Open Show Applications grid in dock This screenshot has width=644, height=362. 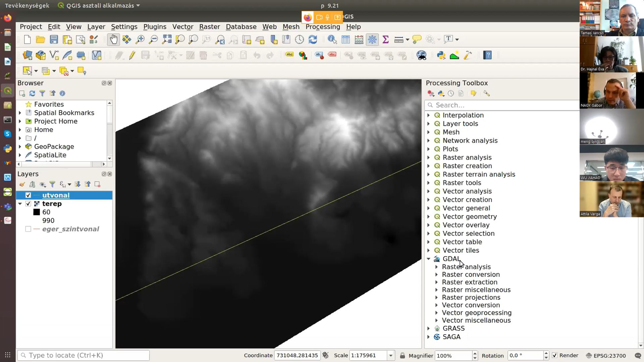(x=7, y=355)
